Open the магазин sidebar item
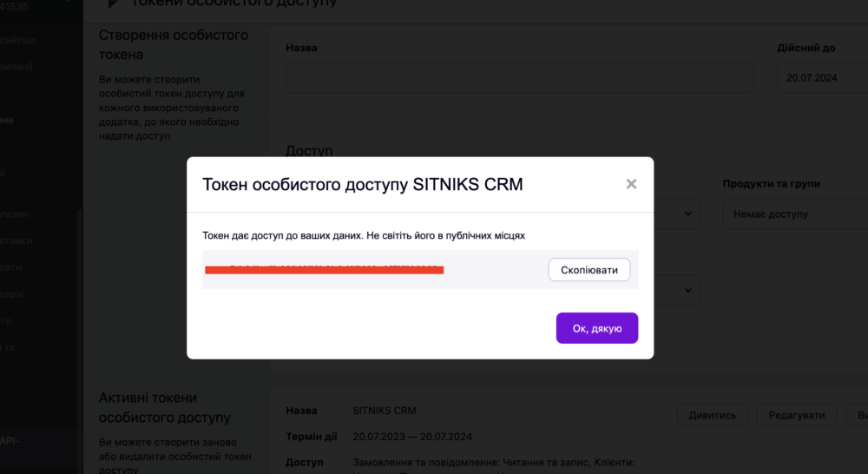Image resolution: width=868 pixels, height=474 pixels. [15, 214]
